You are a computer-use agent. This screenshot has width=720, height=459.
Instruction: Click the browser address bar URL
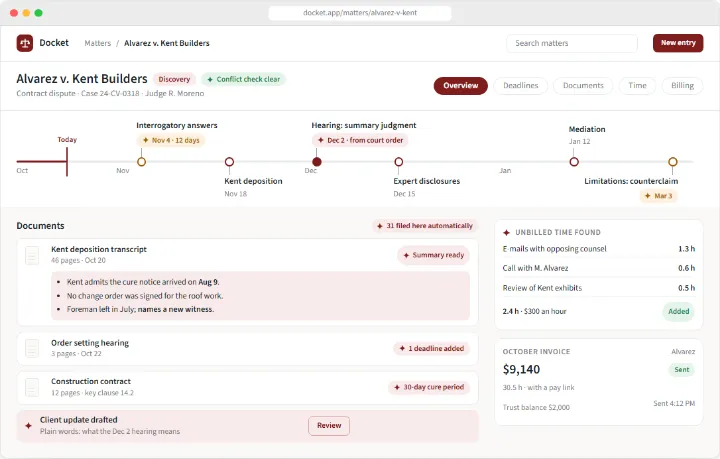click(360, 13)
